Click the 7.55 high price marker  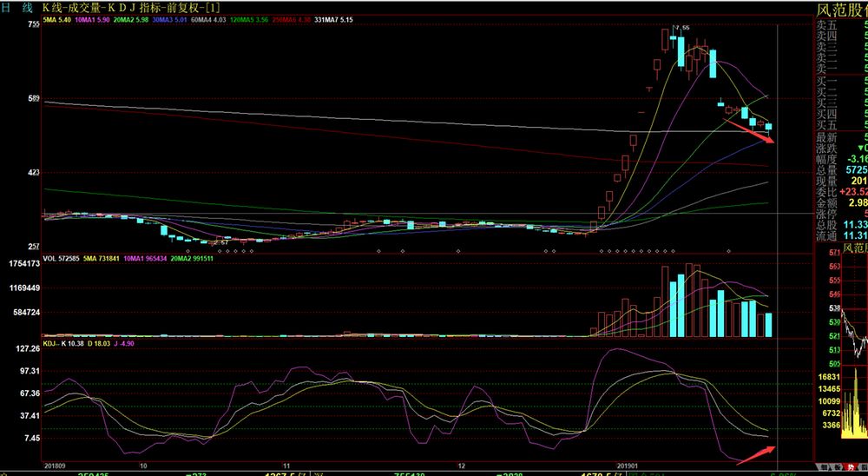[681, 28]
